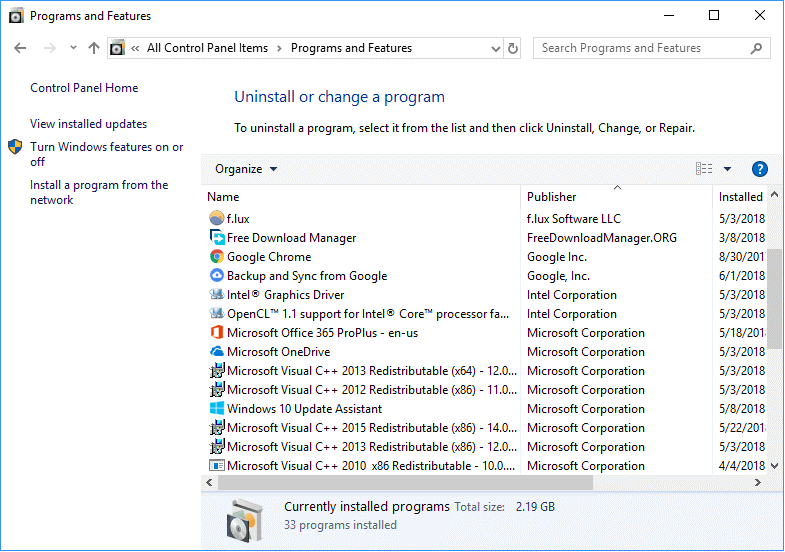
Task: Click the horizontal scrollbar under program list
Action: click(400, 482)
